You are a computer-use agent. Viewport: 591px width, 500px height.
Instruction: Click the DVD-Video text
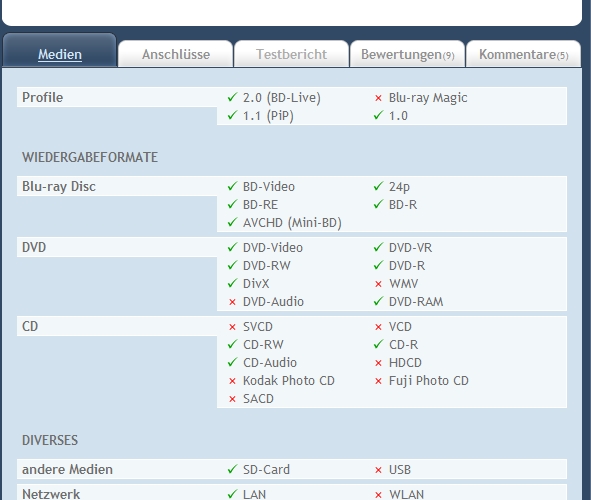click(273, 248)
